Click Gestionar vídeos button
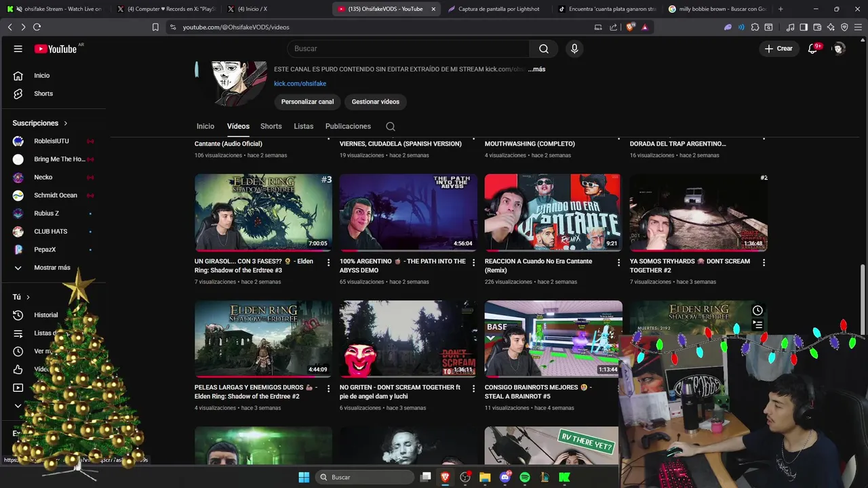This screenshot has width=868, height=488. pos(376,102)
